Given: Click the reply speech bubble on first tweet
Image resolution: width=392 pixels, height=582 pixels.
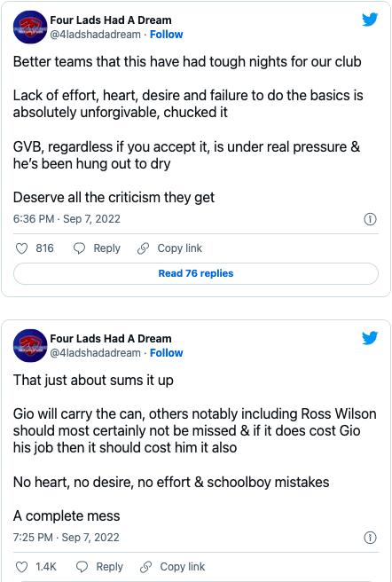Looking at the screenshot, I should [80, 248].
